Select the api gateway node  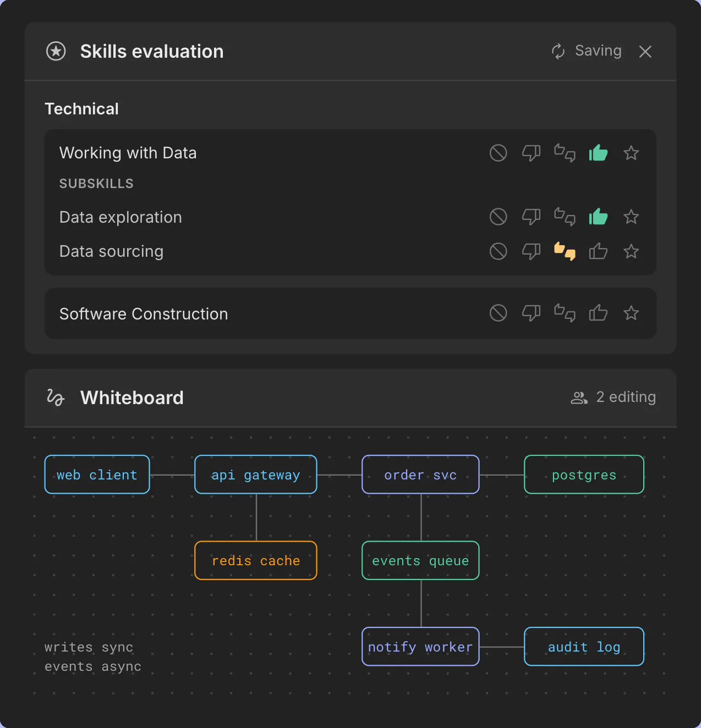pyautogui.click(x=256, y=475)
